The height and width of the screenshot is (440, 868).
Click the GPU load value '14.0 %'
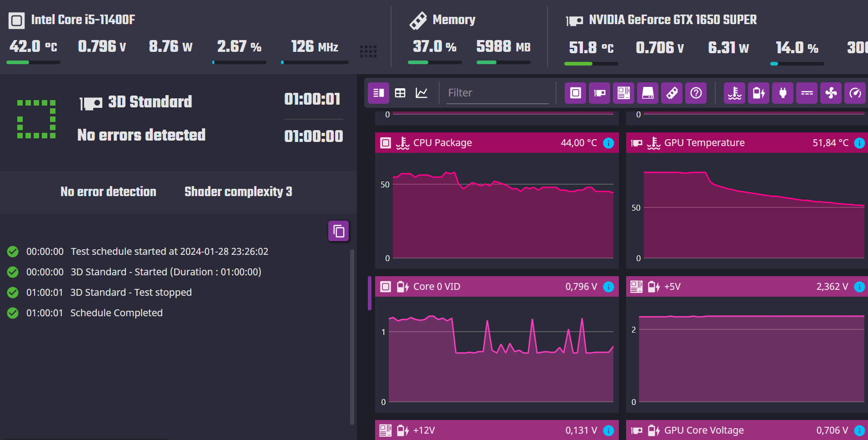(797, 47)
